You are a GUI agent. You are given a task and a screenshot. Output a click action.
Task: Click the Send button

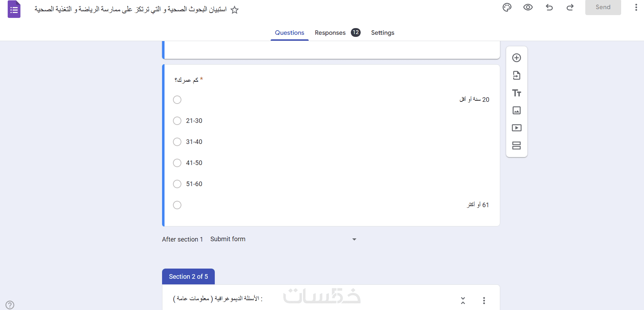click(x=603, y=7)
